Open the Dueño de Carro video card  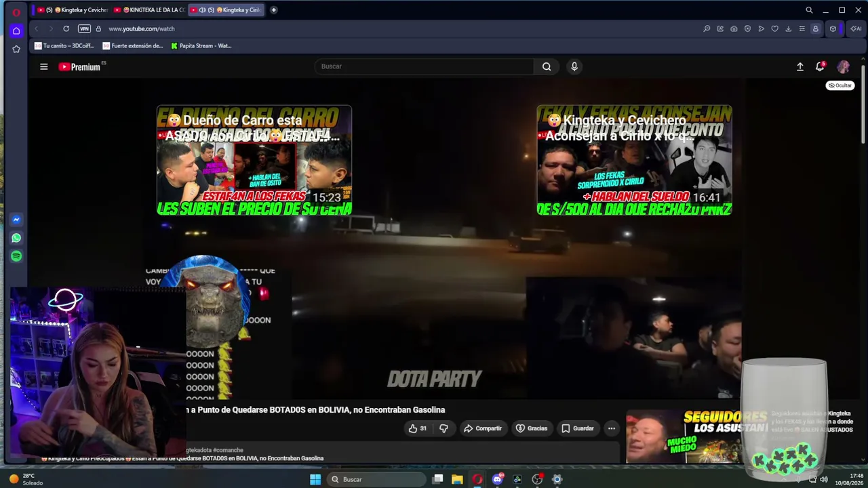coord(254,161)
